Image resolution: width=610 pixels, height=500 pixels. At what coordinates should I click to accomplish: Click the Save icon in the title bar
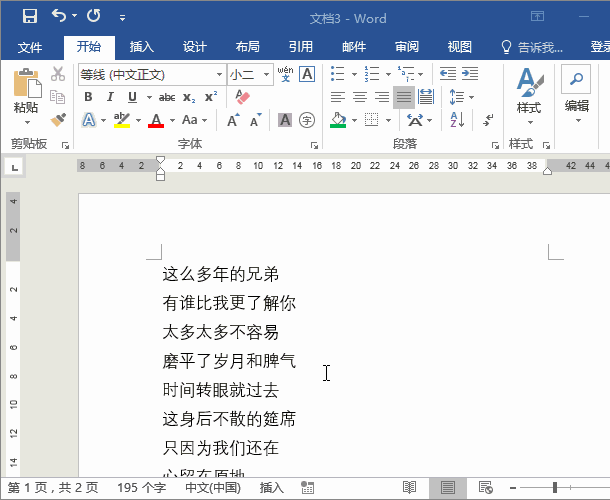(30, 16)
